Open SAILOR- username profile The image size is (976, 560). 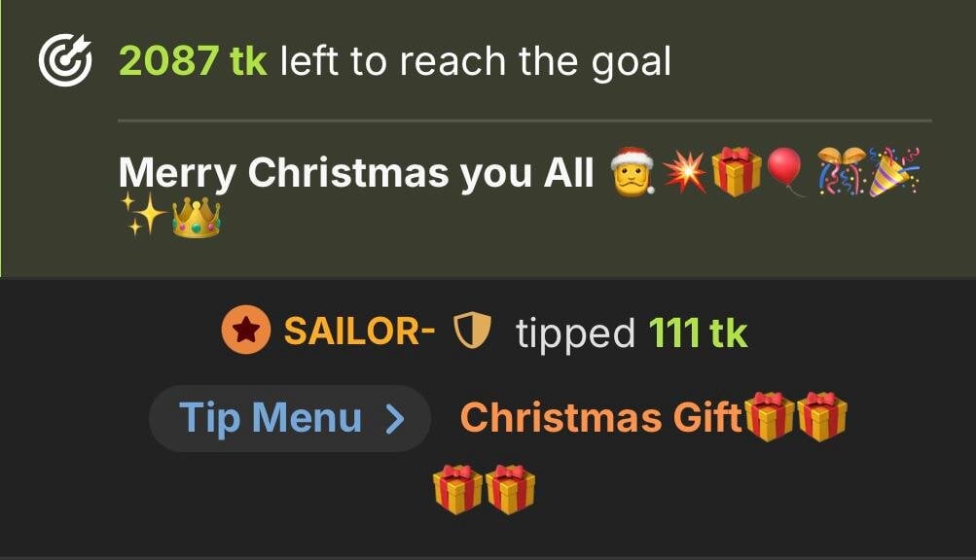coord(359,331)
